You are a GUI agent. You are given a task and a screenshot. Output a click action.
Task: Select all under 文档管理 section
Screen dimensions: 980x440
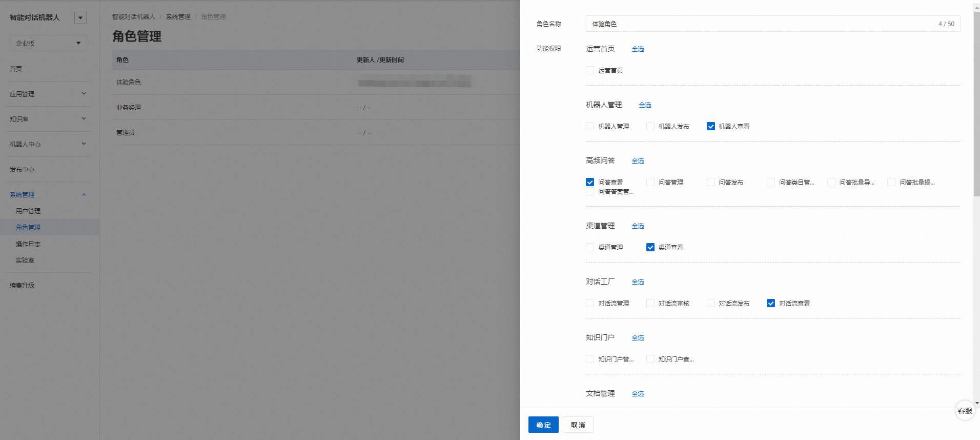pos(638,393)
